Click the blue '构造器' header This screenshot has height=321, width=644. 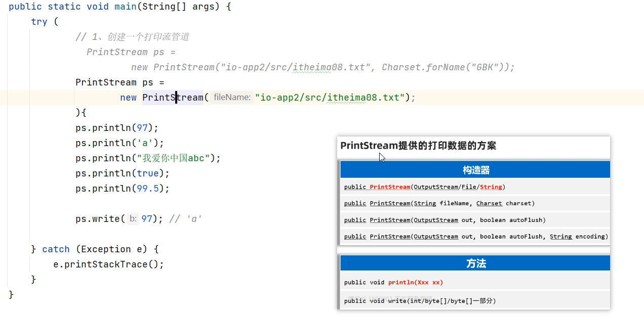pyautogui.click(x=475, y=170)
